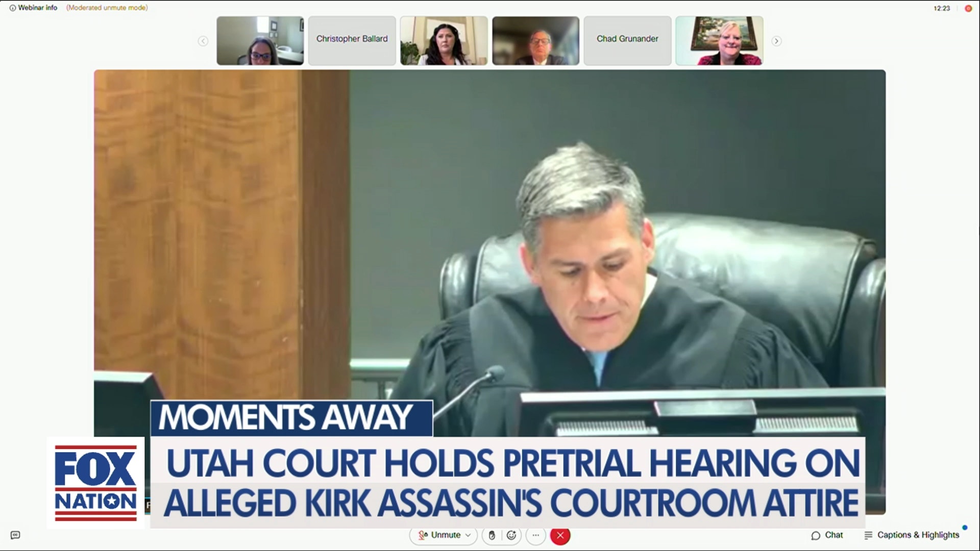
Task: Toggle the closed captions icon bottom-left
Action: 15,535
